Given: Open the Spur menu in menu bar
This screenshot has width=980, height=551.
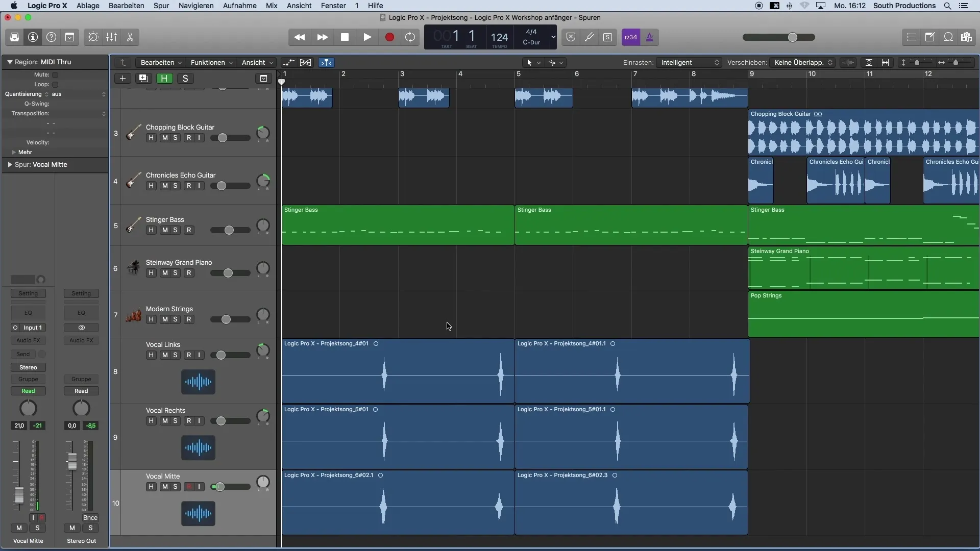Looking at the screenshot, I should (x=161, y=6).
